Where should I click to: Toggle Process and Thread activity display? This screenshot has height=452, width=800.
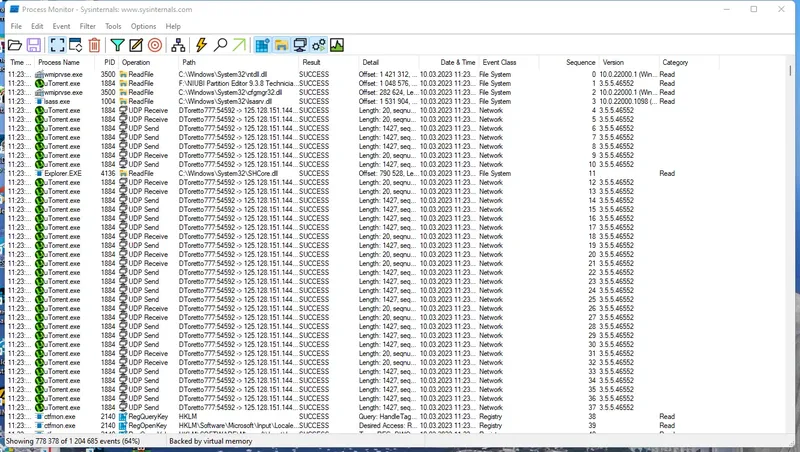pos(318,45)
